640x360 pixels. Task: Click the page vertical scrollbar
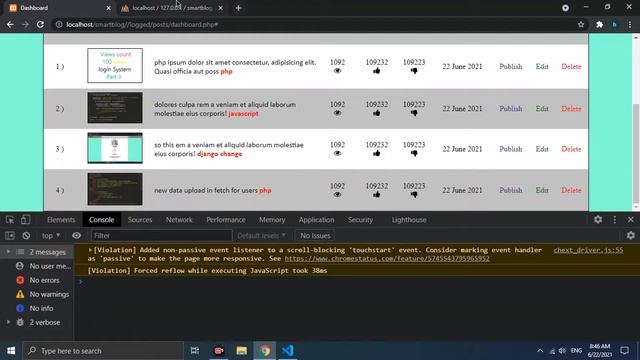click(x=636, y=155)
